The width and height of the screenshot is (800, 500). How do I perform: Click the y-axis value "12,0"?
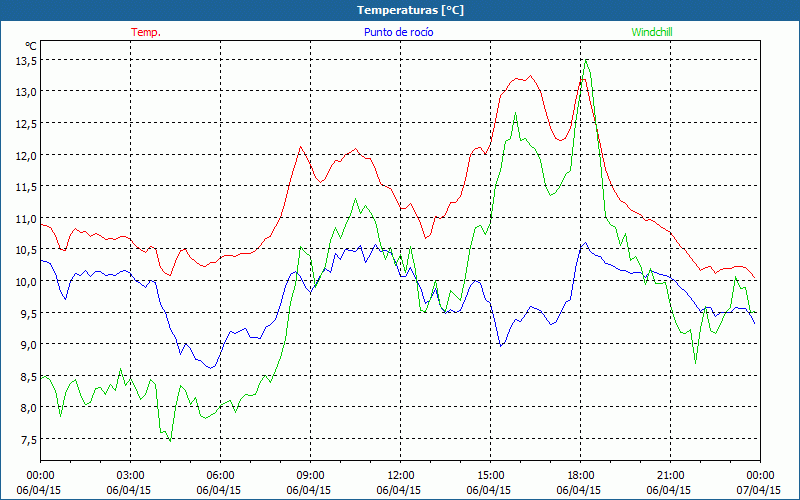point(26,155)
